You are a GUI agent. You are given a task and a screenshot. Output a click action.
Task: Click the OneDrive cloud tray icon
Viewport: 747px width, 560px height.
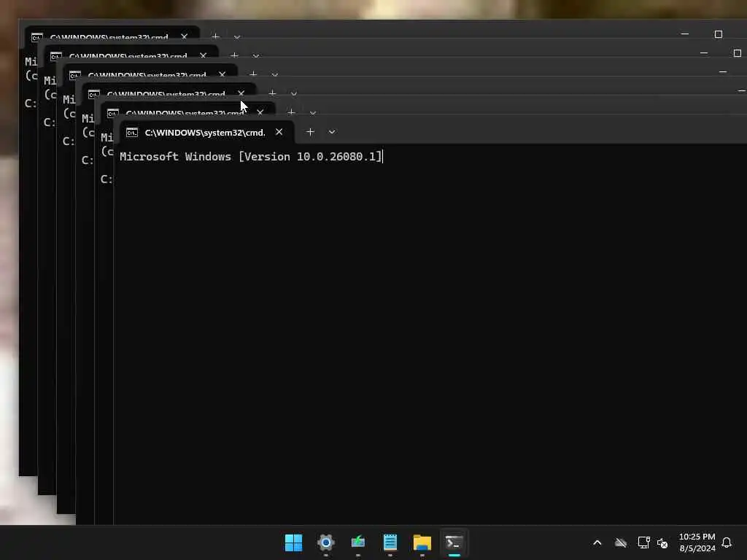[x=620, y=542]
